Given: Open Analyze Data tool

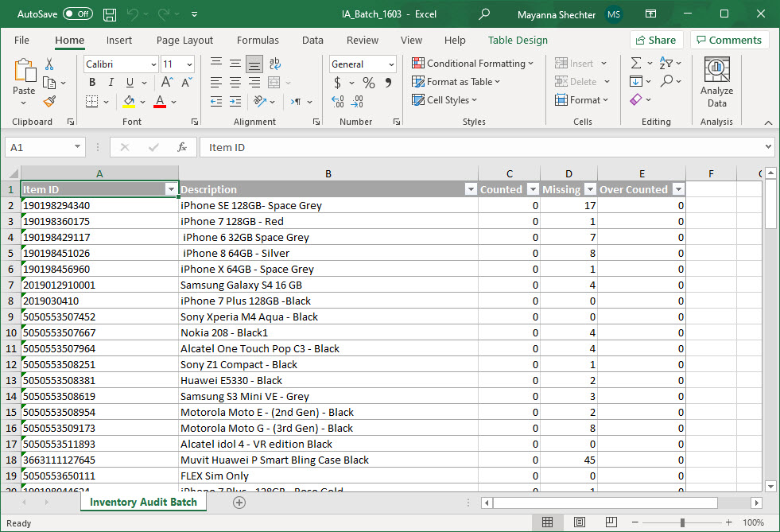Looking at the screenshot, I should [x=716, y=82].
